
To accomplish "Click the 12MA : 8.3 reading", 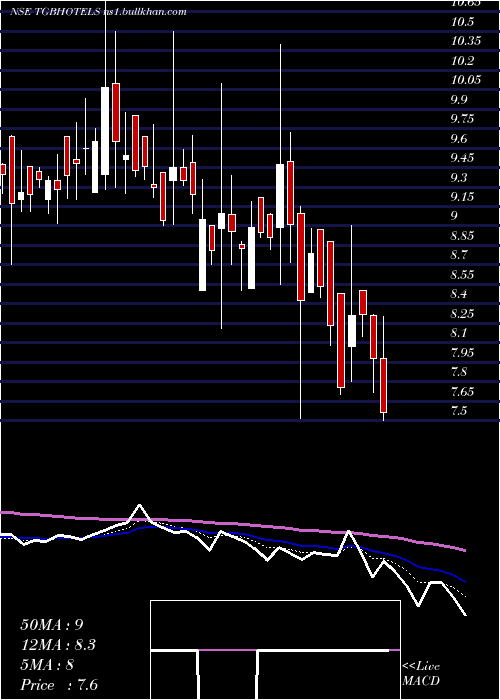I will (58, 645).
